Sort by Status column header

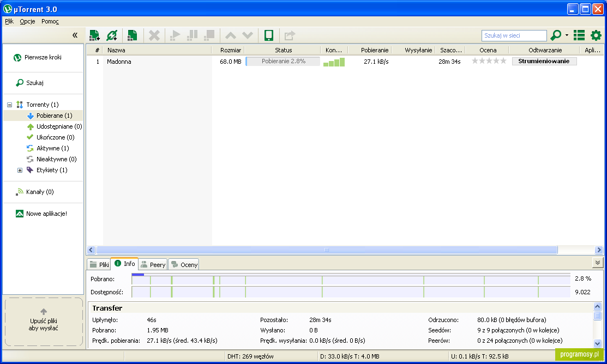click(283, 50)
